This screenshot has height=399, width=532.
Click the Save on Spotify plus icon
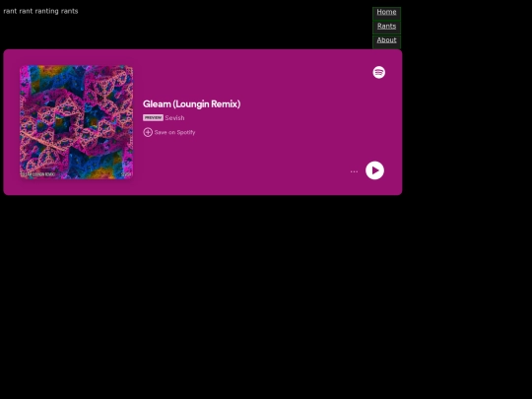click(148, 132)
